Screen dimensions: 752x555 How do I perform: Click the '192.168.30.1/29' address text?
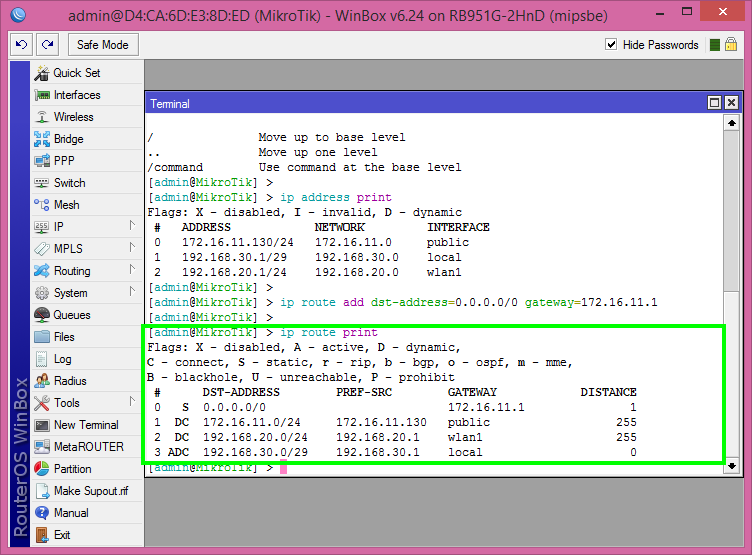(x=235, y=257)
